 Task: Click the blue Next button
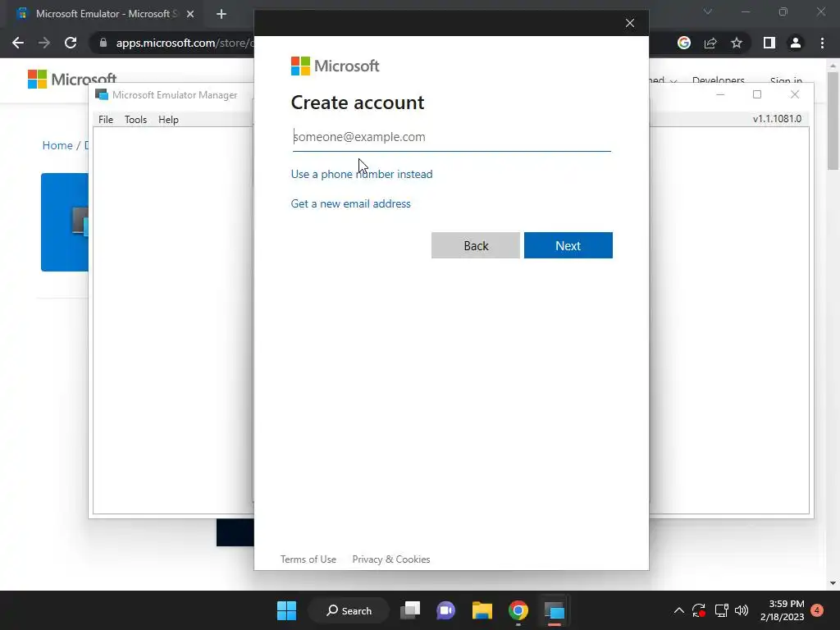pyautogui.click(x=568, y=245)
